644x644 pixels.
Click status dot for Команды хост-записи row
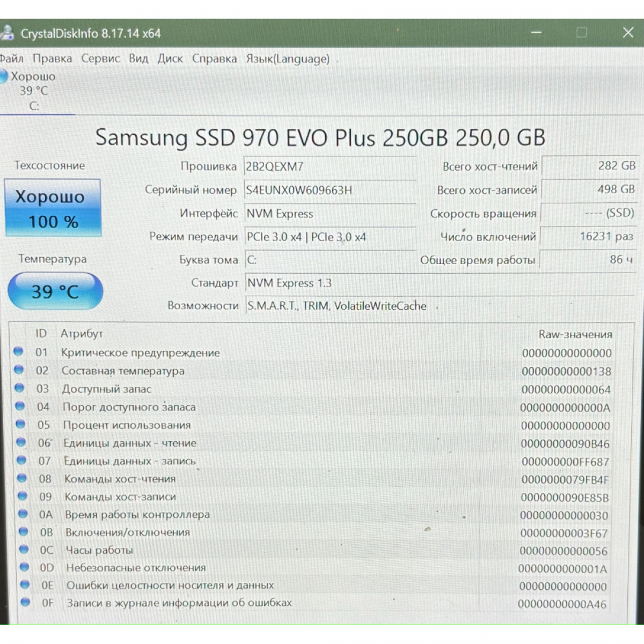23,496
